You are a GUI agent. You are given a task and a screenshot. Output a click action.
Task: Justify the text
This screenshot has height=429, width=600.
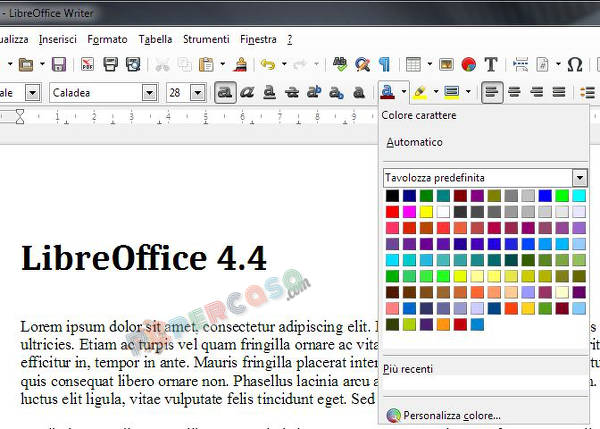[559, 92]
